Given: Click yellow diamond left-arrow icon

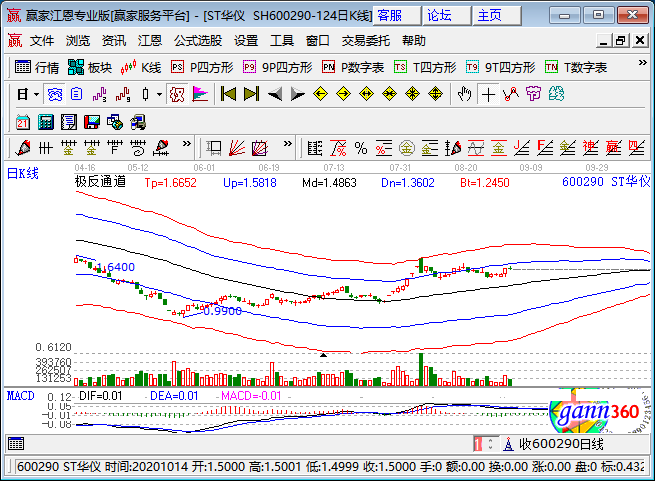Looking at the screenshot, I should click(x=320, y=94).
